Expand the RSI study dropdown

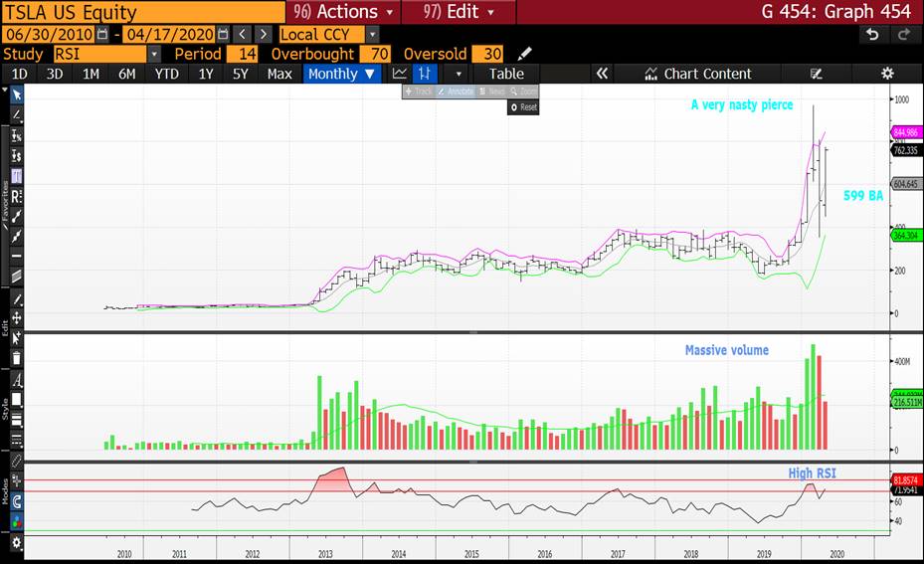(154, 55)
